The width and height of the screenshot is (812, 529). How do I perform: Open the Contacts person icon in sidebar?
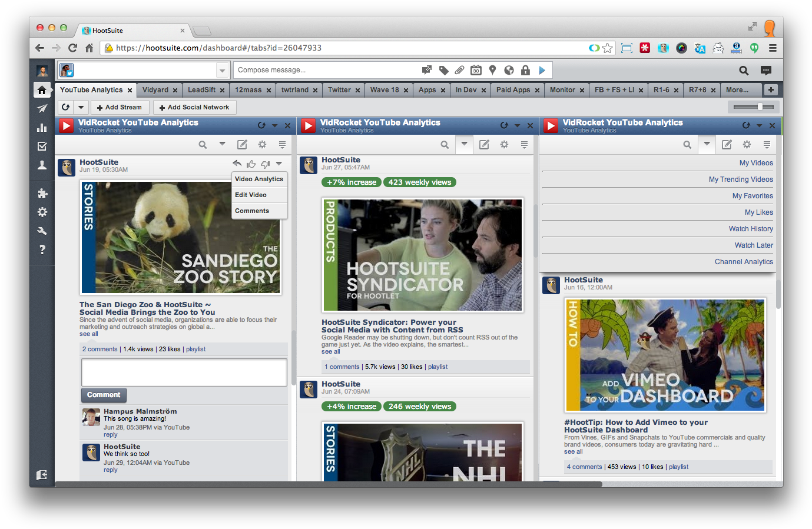pos(42,165)
